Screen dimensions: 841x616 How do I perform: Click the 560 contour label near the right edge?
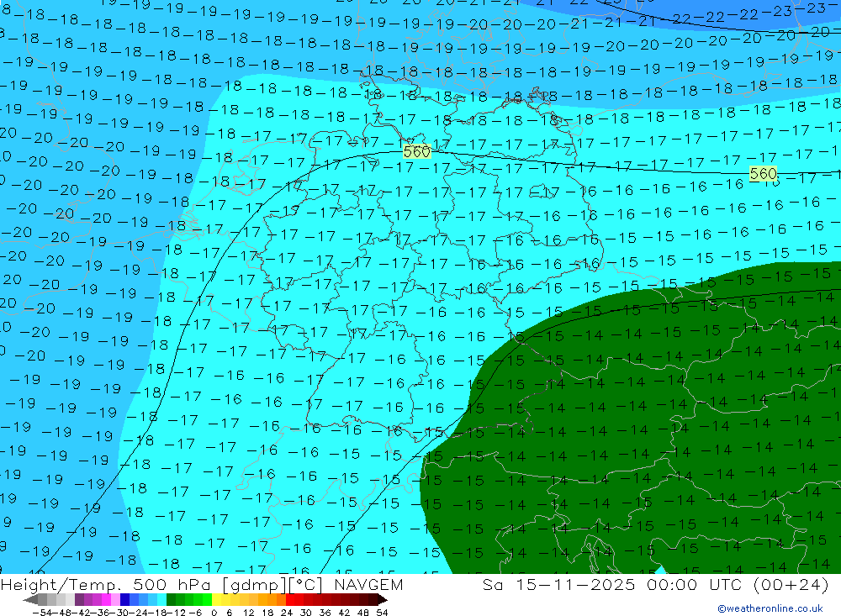tap(763, 174)
